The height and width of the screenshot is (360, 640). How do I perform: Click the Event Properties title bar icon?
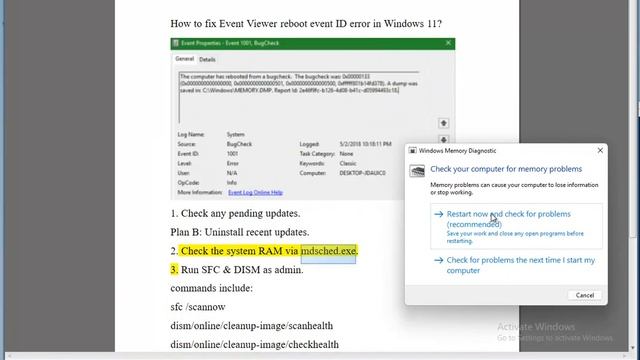[176, 43]
